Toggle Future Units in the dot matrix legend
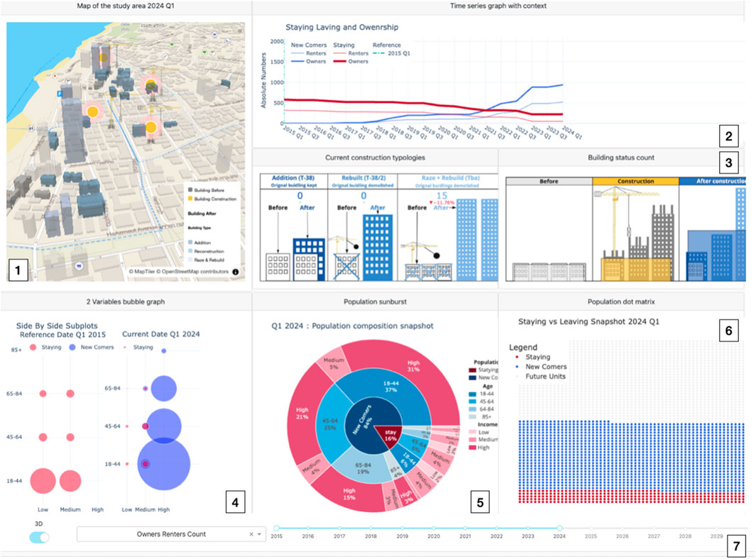 [x=541, y=377]
